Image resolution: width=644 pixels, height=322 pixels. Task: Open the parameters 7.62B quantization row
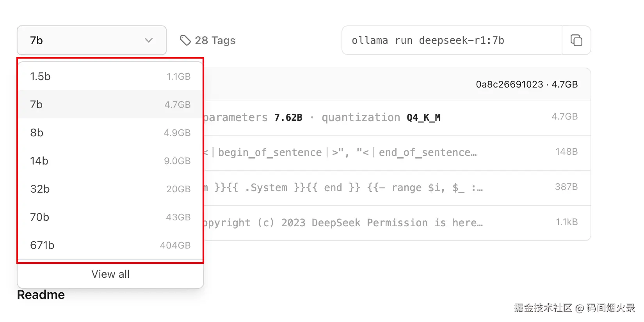click(x=397, y=117)
